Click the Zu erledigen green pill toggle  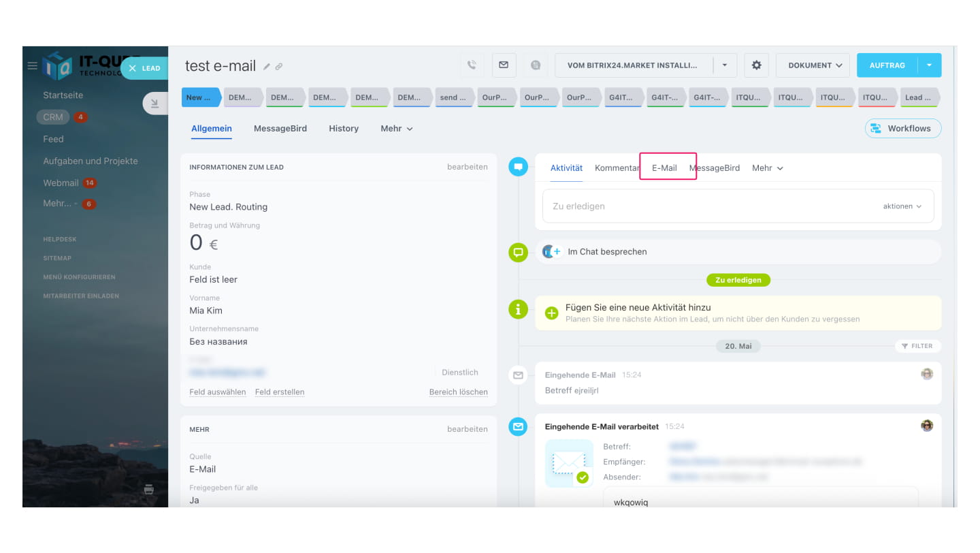[738, 280]
